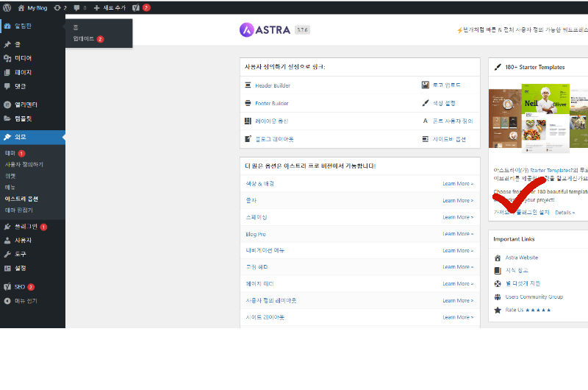The height and width of the screenshot is (390, 588).
Task: Click color settings brush icon
Action: 426,103
